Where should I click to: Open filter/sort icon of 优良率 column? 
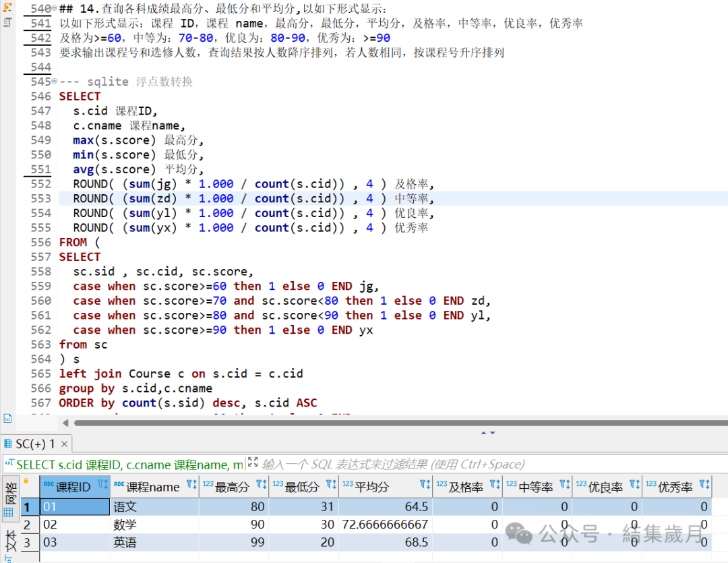click(634, 485)
